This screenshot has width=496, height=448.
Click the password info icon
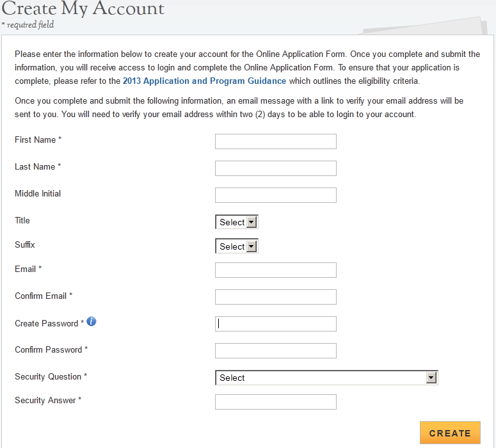click(92, 321)
